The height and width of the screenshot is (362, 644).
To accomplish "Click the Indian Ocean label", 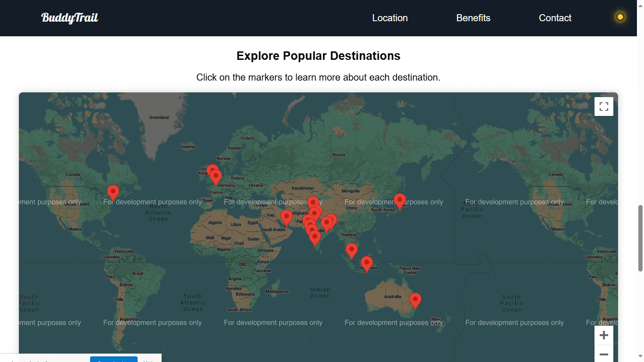I will [x=320, y=293].
